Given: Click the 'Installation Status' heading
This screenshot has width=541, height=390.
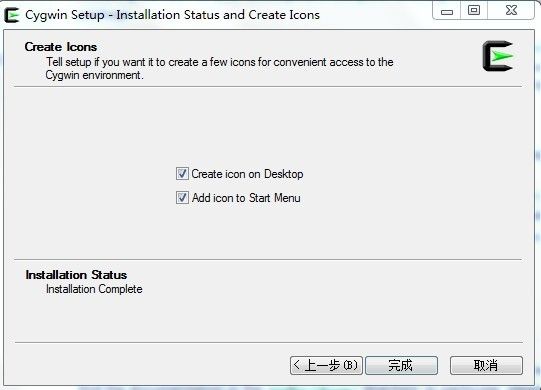Looking at the screenshot, I should pyautogui.click(x=76, y=275).
